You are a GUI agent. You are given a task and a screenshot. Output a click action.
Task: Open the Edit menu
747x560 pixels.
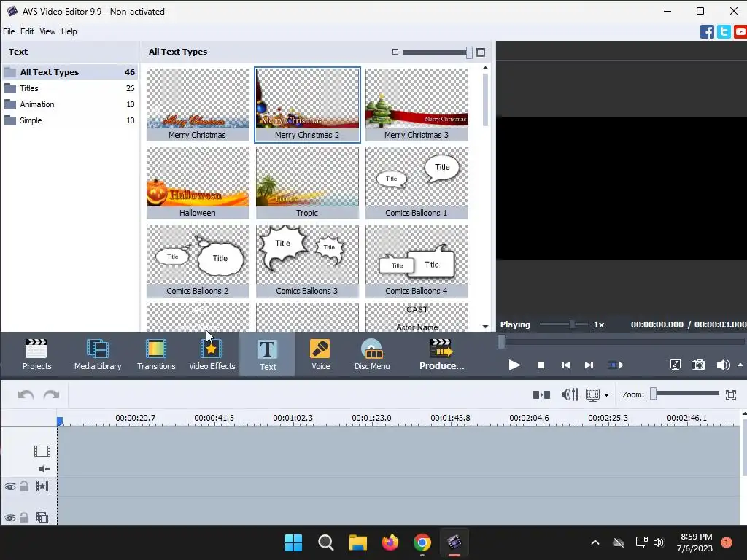pyautogui.click(x=27, y=31)
